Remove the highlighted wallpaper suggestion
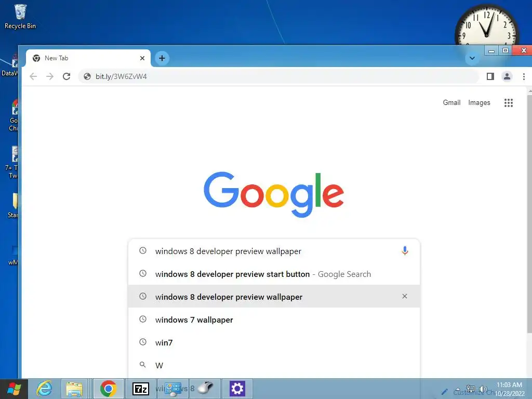This screenshot has width=532, height=399. pos(404,296)
